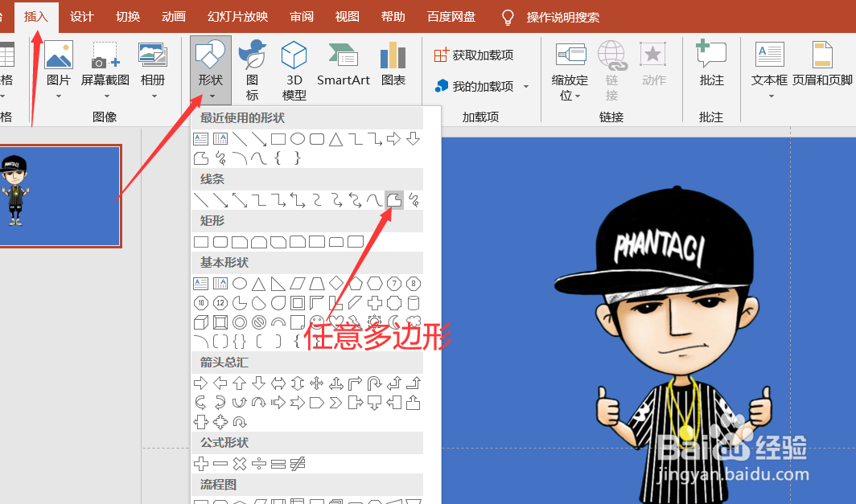Select the moon shape in 基本形状

coord(394,321)
